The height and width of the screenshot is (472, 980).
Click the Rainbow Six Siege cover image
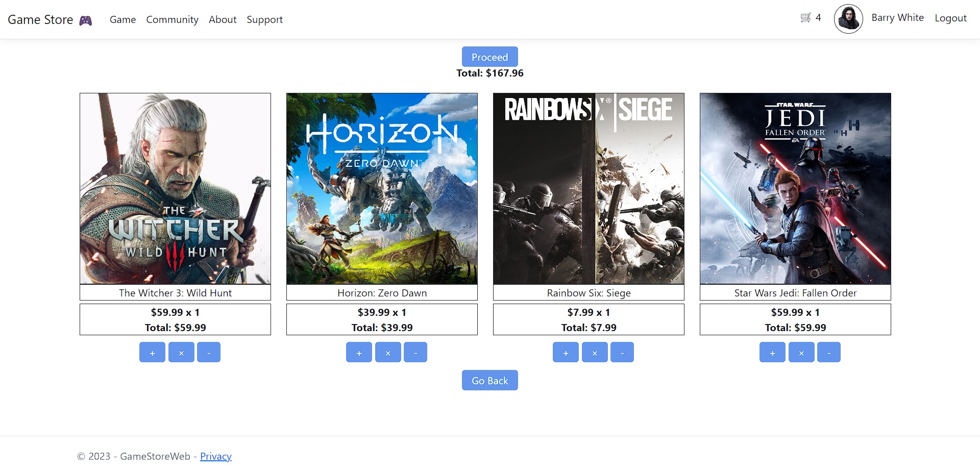tap(589, 188)
